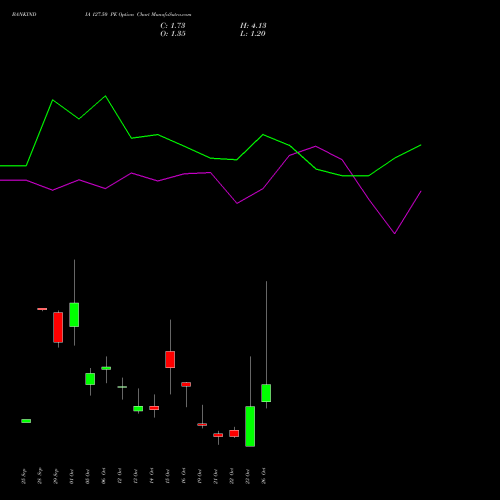The image size is (500, 500).
Task: Click the BANKIND symbol title
Action: (24, 15)
